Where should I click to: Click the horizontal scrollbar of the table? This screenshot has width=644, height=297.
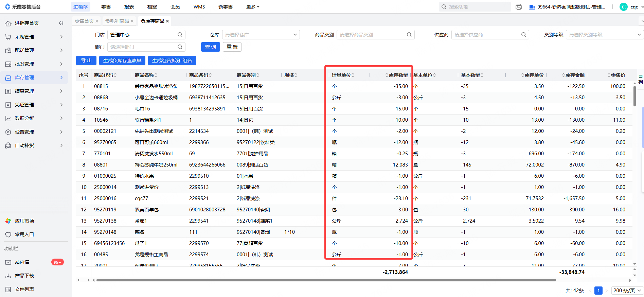326,280
